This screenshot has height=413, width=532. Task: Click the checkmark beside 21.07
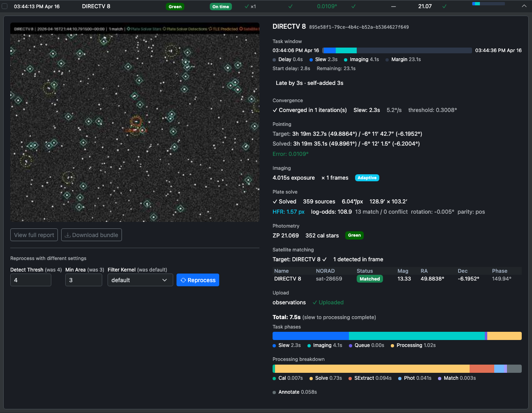[x=444, y=7]
